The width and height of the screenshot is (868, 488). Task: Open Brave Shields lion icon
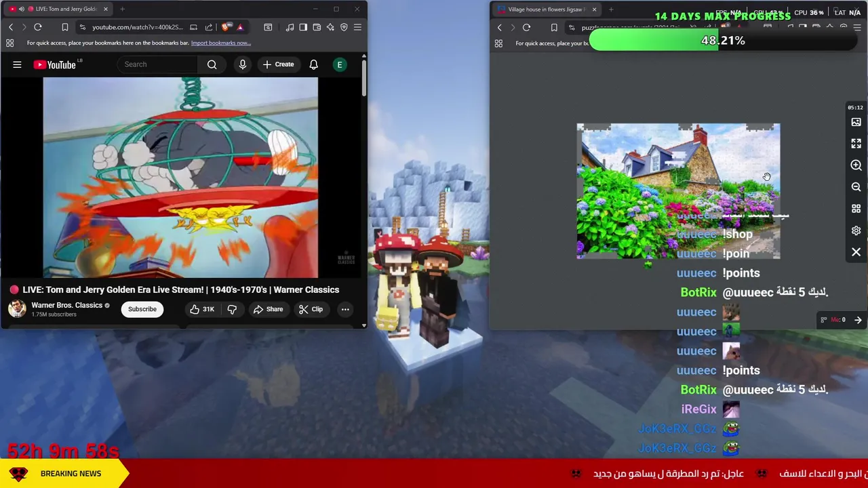tap(226, 27)
